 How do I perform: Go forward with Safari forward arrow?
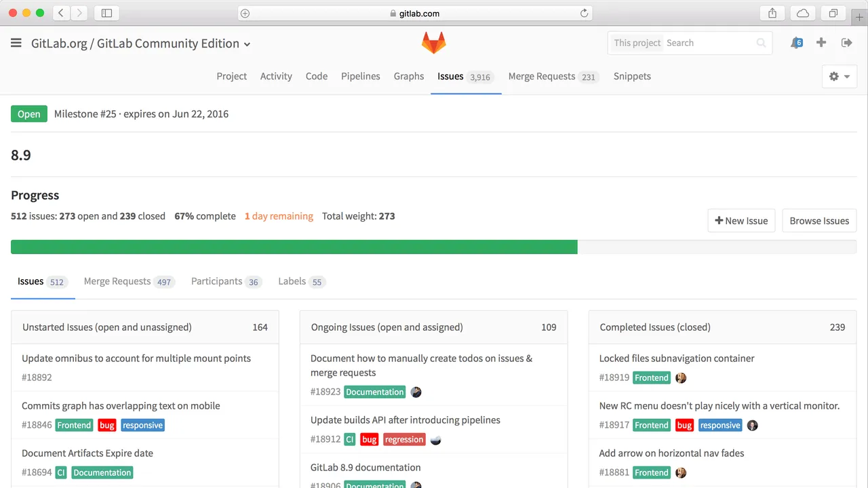point(79,13)
